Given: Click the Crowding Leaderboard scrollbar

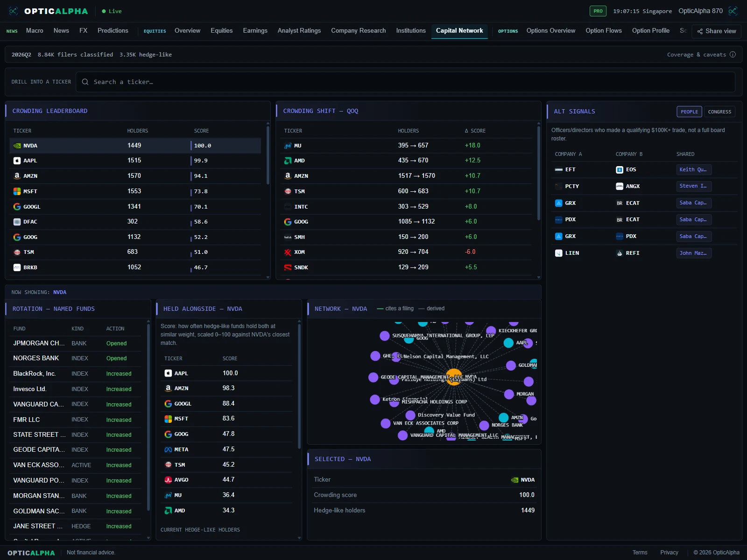Looking at the screenshot, I should point(268,155).
